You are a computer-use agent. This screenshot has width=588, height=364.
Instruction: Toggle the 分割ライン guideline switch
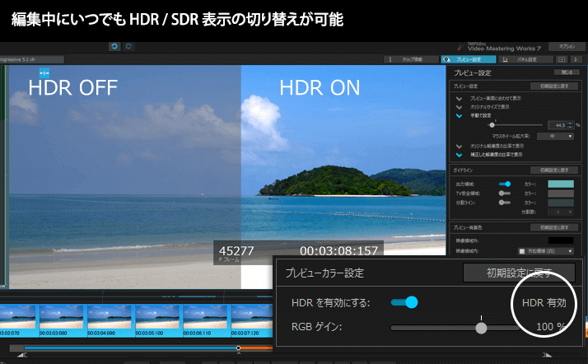point(505,203)
